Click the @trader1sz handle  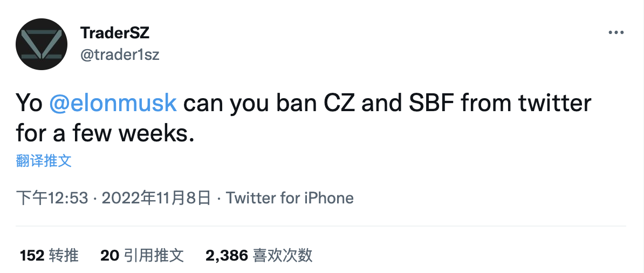pos(120,54)
